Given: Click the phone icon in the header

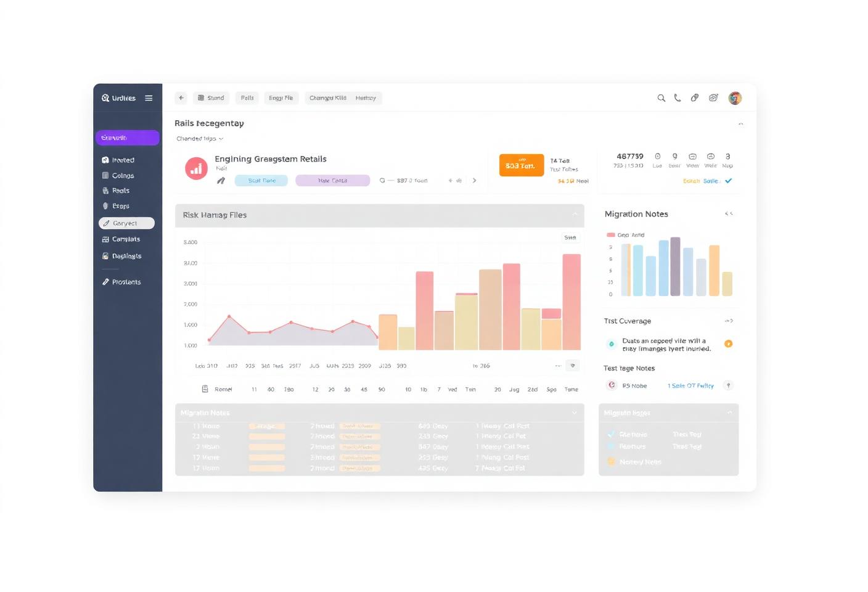Looking at the screenshot, I should tap(678, 98).
